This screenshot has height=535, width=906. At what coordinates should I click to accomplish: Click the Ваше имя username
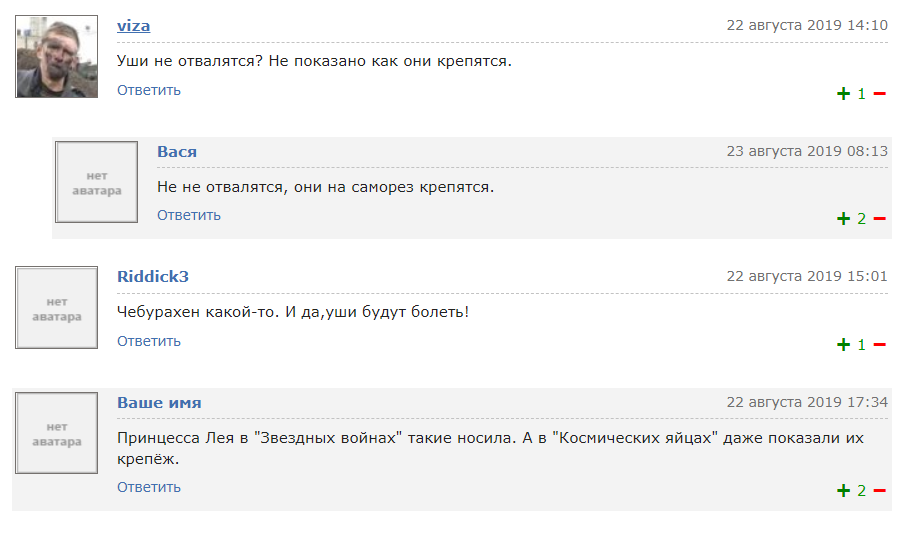pos(159,403)
